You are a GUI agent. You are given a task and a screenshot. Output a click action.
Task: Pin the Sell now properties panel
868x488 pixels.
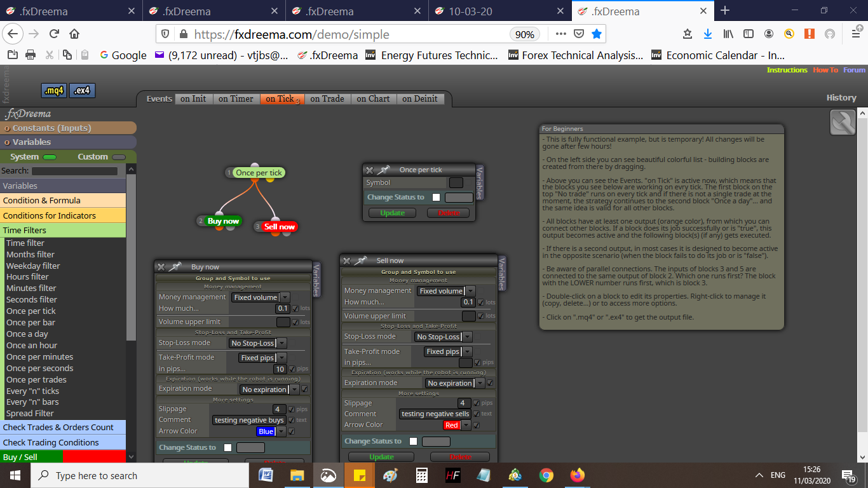pyautogui.click(x=362, y=261)
